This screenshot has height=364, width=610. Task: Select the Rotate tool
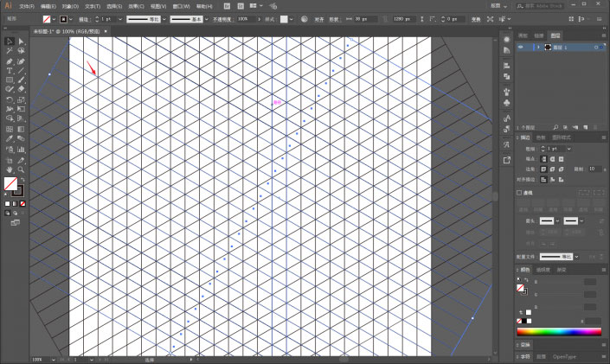pos(10,100)
